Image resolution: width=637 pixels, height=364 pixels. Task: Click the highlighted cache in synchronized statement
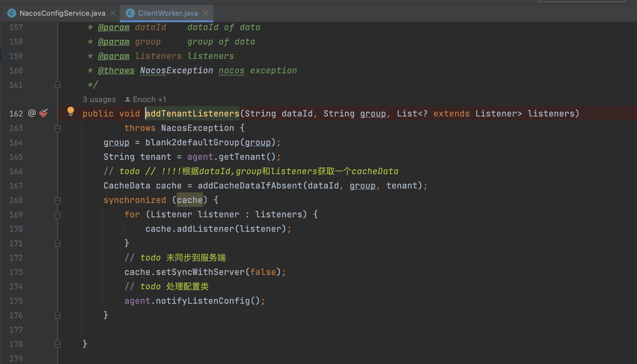pos(190,200)
